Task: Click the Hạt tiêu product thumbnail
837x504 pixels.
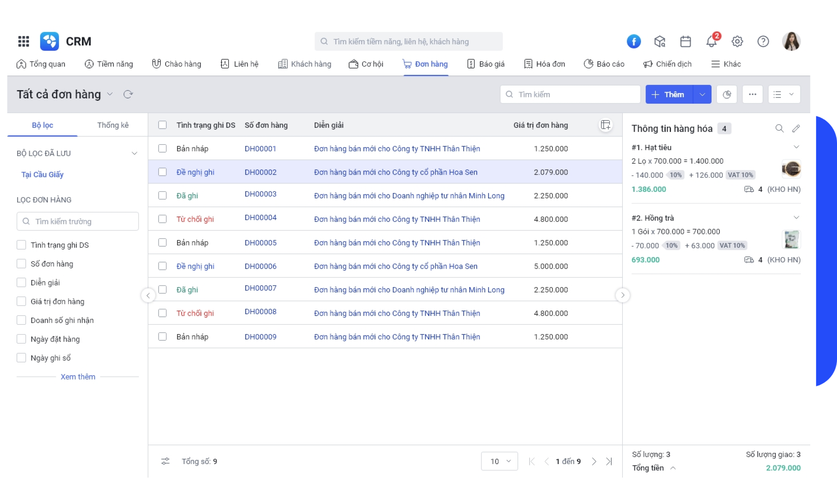Action: click(791, 169)
